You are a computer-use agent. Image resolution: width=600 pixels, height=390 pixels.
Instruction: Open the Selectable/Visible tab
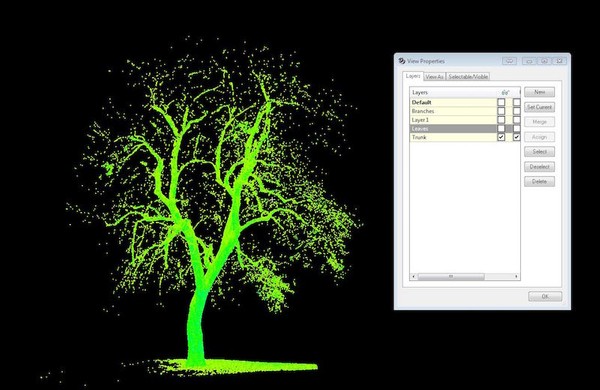tap(468, 77)
